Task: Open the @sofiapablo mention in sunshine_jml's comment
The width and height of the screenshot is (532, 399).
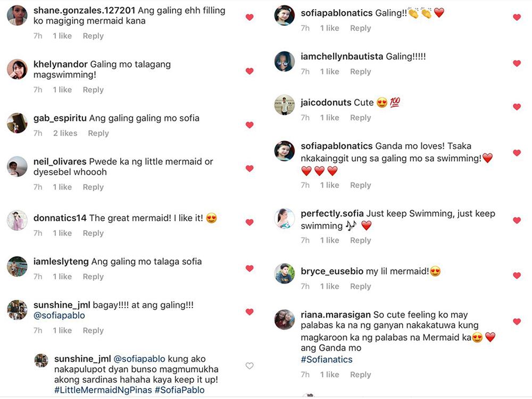Action: pyautogui.click(x=59, y=315)
